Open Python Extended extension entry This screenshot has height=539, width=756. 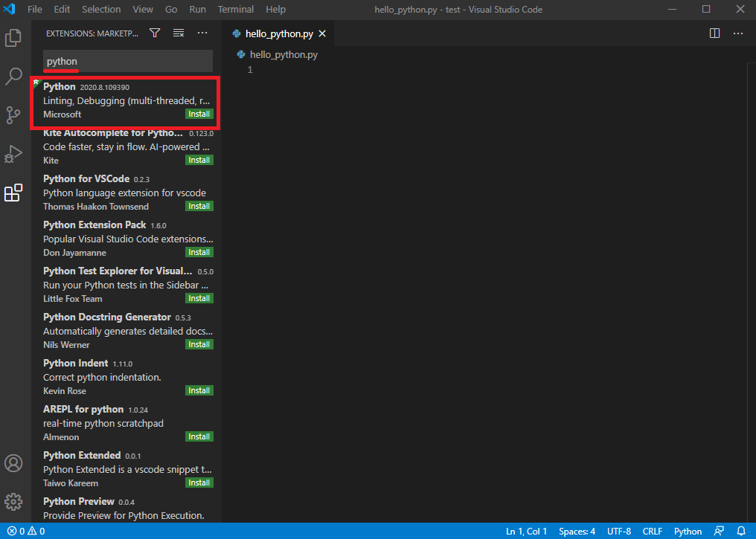(x=126, y=469)
